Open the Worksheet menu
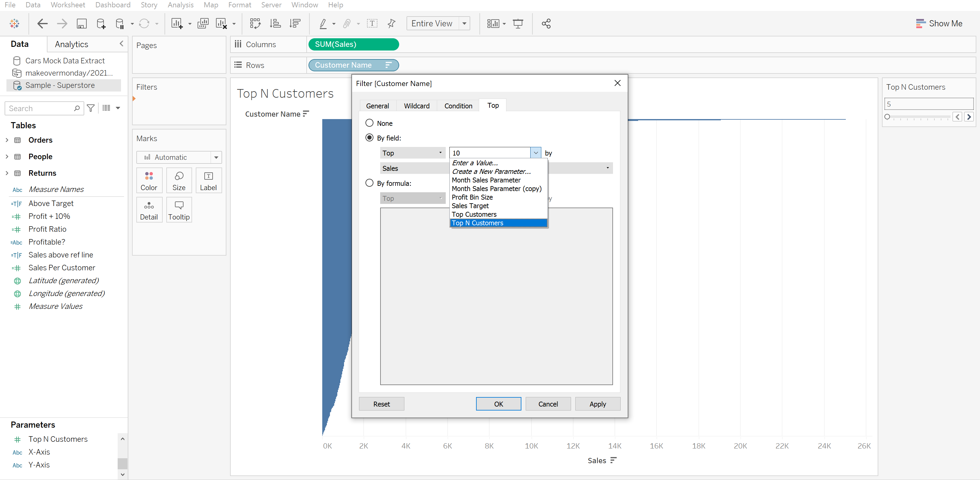 pos(68,5)
